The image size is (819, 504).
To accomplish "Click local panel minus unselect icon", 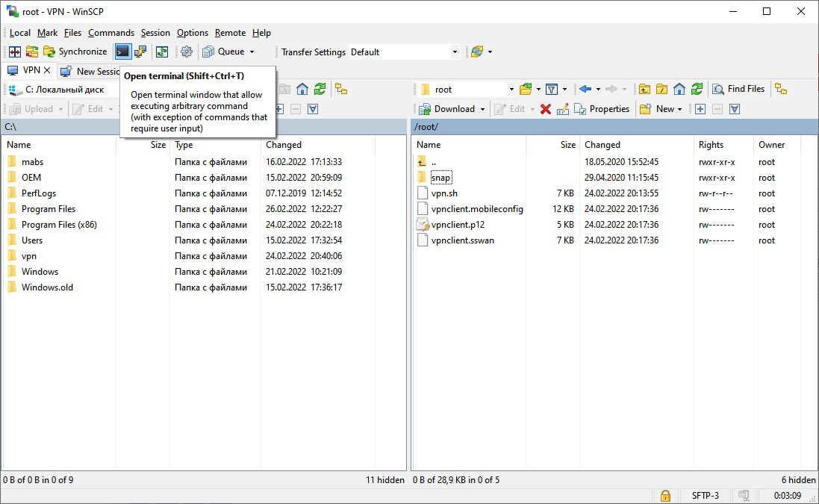I will 296,109.
